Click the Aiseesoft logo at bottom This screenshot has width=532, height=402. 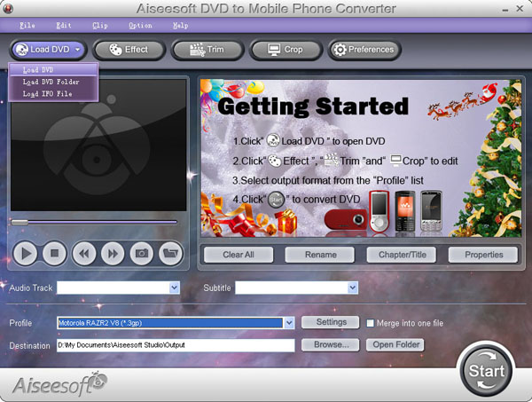click(x=59, y=385)
